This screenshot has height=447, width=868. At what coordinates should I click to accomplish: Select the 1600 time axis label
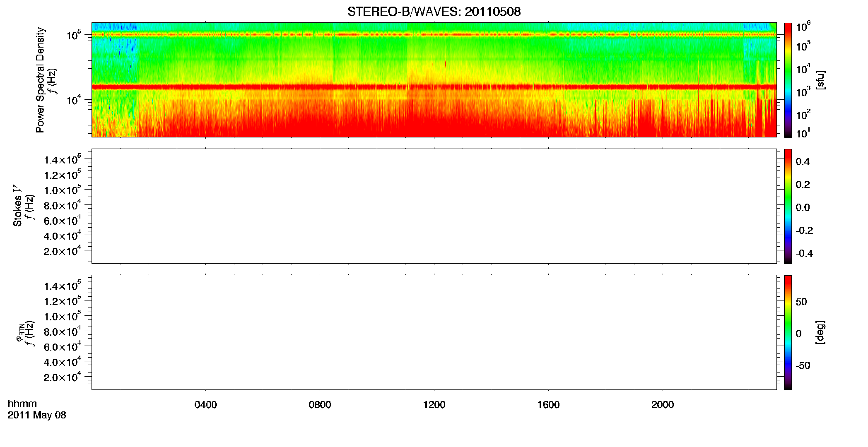(548, 405)
